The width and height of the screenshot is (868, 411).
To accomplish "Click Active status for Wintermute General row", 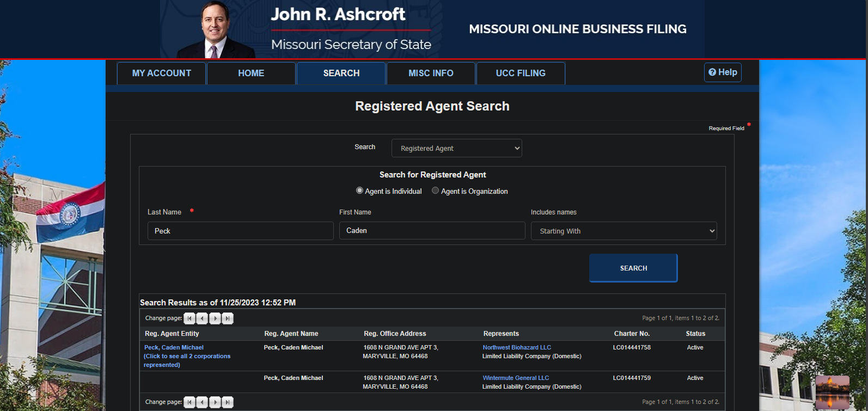I will (x=695, y=378).
